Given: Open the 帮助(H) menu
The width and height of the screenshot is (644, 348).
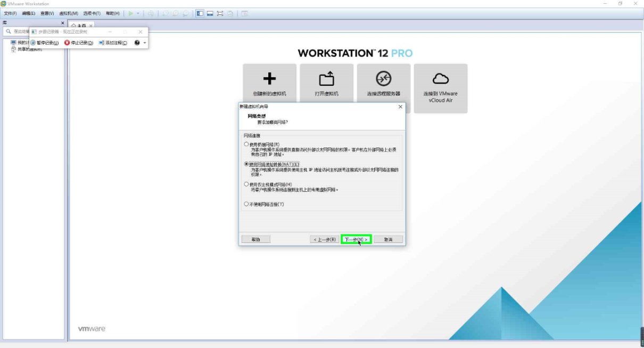Looking at the screenshot, I should point(112,13).
